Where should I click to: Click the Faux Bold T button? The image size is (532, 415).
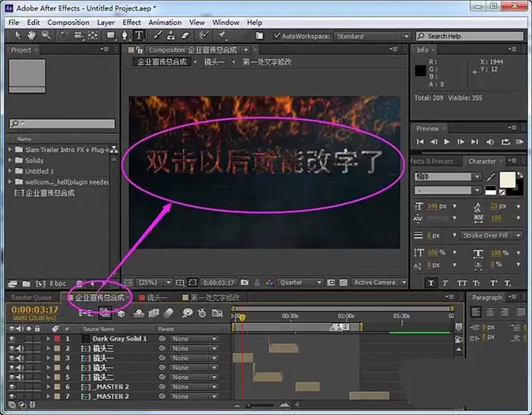(431, 283)
